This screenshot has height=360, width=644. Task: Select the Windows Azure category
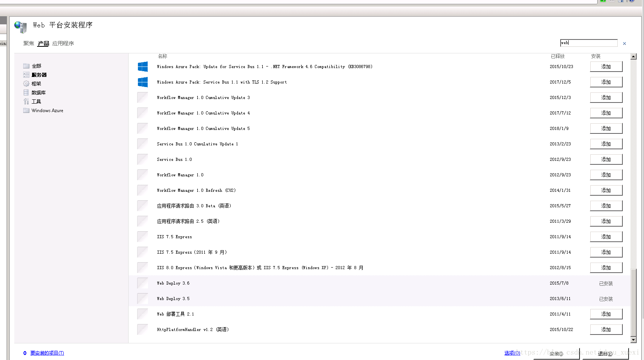click(43, 110)
